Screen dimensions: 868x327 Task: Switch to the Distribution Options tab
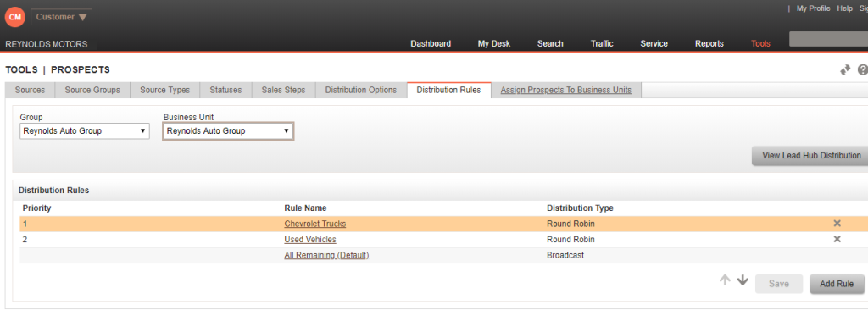tap(361, 90)
